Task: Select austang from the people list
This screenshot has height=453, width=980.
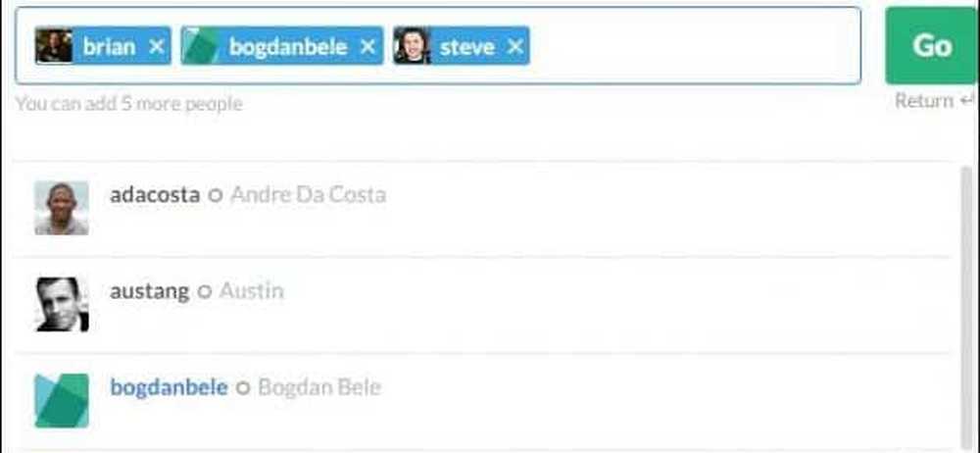Action: point(149,290)
